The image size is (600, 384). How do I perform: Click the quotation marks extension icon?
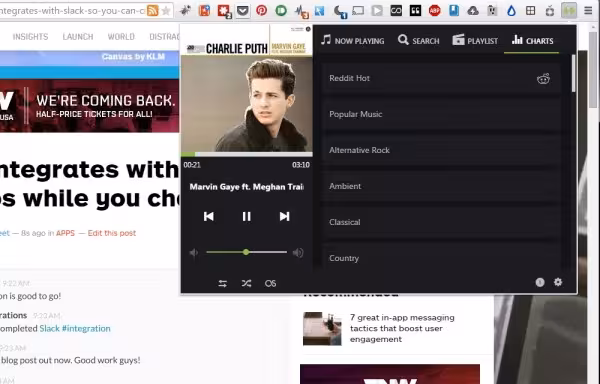click(x=415, y=10)
